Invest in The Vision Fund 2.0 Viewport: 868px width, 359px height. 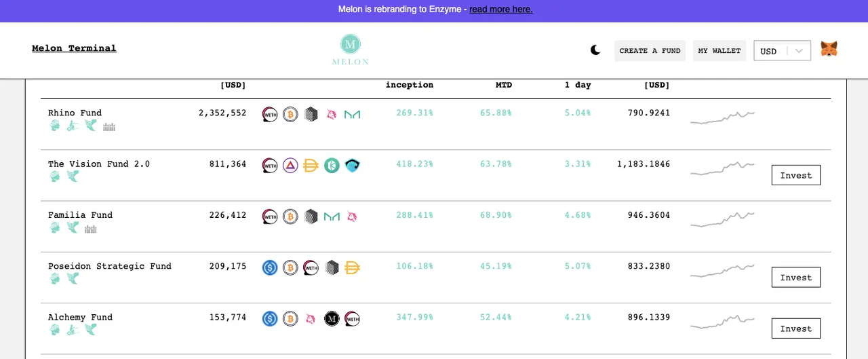click(x=796, y=175)
